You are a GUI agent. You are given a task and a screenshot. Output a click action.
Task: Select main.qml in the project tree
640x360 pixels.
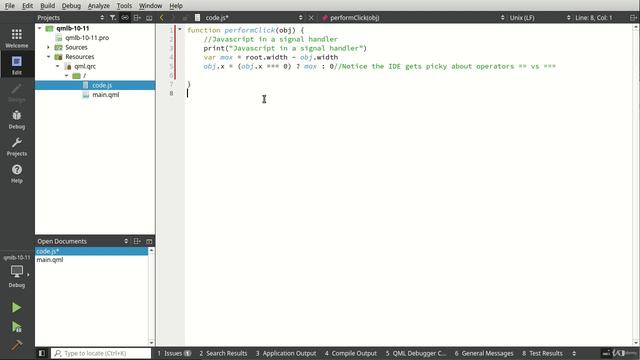pos(105,95)
